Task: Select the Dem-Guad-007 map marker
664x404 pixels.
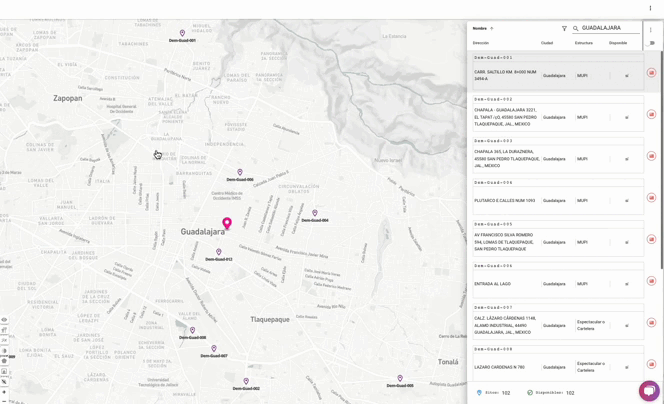Action: 214,349
